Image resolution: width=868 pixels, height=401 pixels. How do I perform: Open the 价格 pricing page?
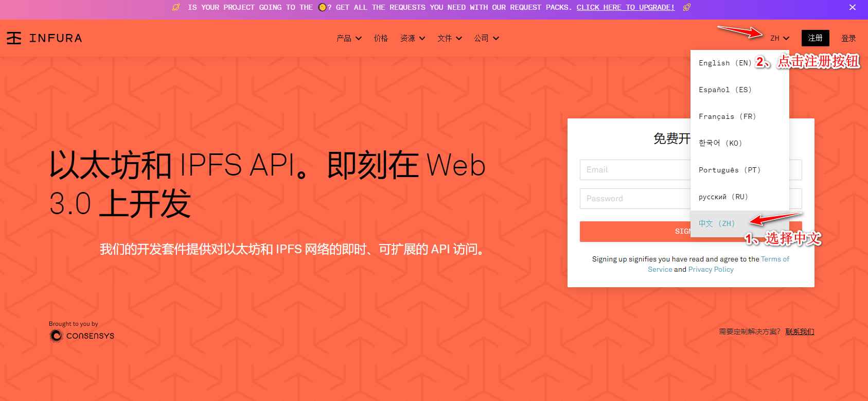click(x=381, y=38)
